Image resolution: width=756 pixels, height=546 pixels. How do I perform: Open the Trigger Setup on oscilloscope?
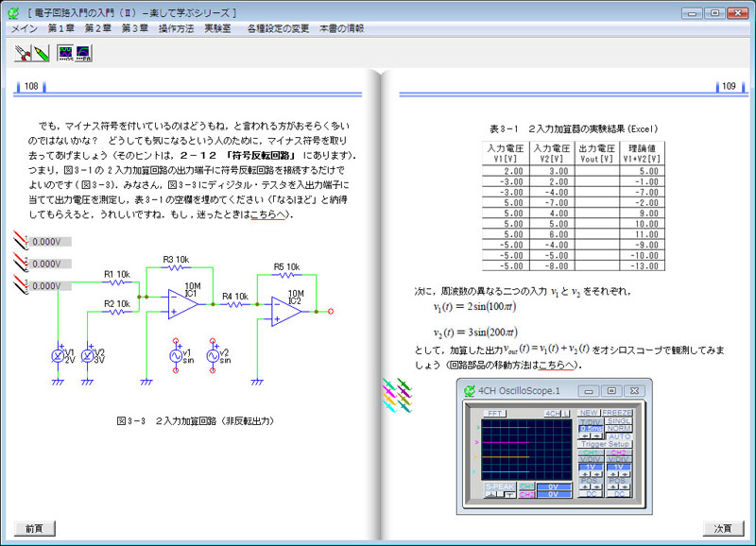coord(605,444)
